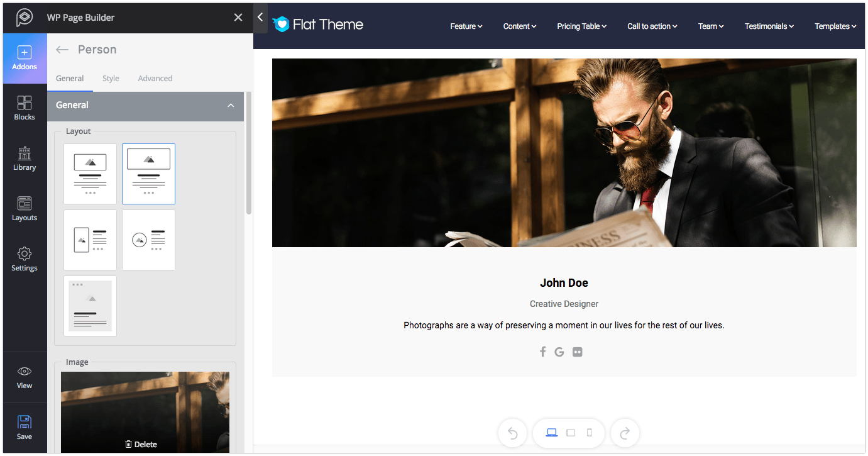868x456 pixels.
Task: Open the Addons panel
Action: 25,58
